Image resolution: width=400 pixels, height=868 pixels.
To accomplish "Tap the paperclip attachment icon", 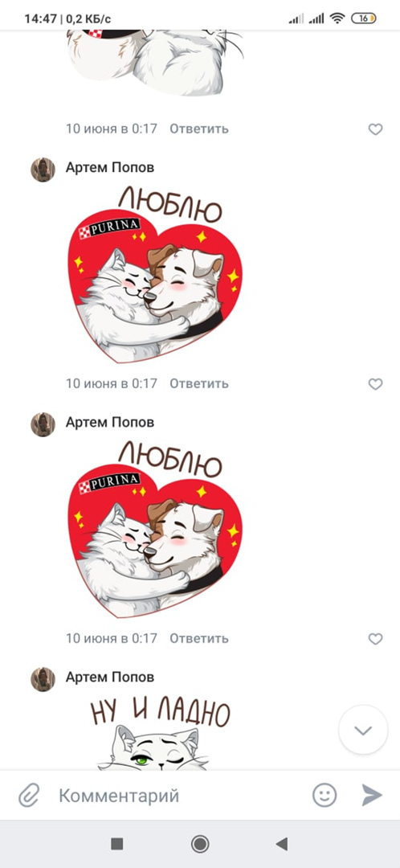I will tap(28, 796).
